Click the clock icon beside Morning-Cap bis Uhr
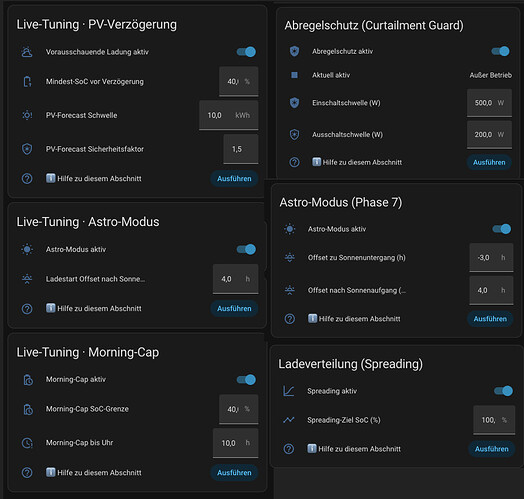The height and width of the screenshot is (499, 524). (x=27, y=443)
